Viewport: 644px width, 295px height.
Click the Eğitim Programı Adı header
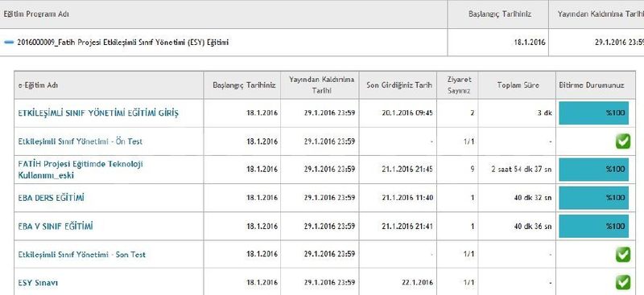36,14
